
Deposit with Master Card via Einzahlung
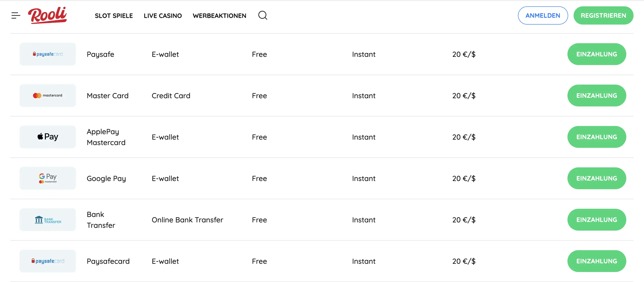pyautogui.click(x=597, y=96)
